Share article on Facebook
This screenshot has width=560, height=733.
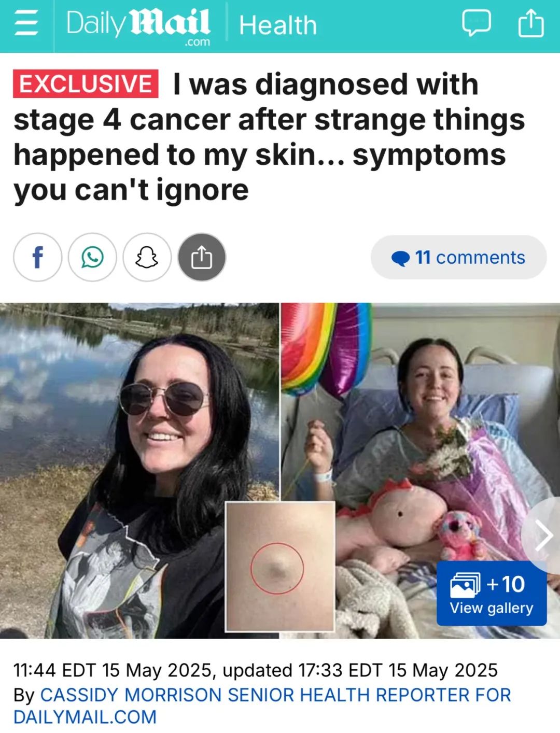coord(37,257)
